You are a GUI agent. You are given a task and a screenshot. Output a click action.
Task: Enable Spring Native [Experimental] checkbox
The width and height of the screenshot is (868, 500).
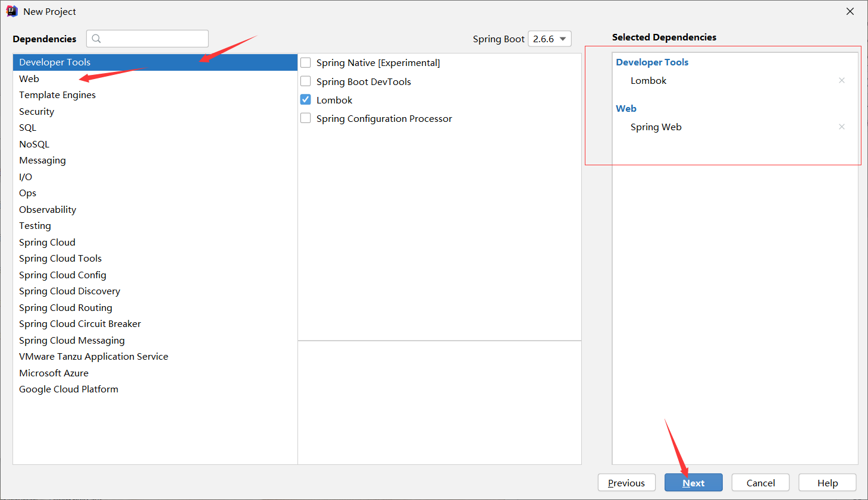(306, 62)
